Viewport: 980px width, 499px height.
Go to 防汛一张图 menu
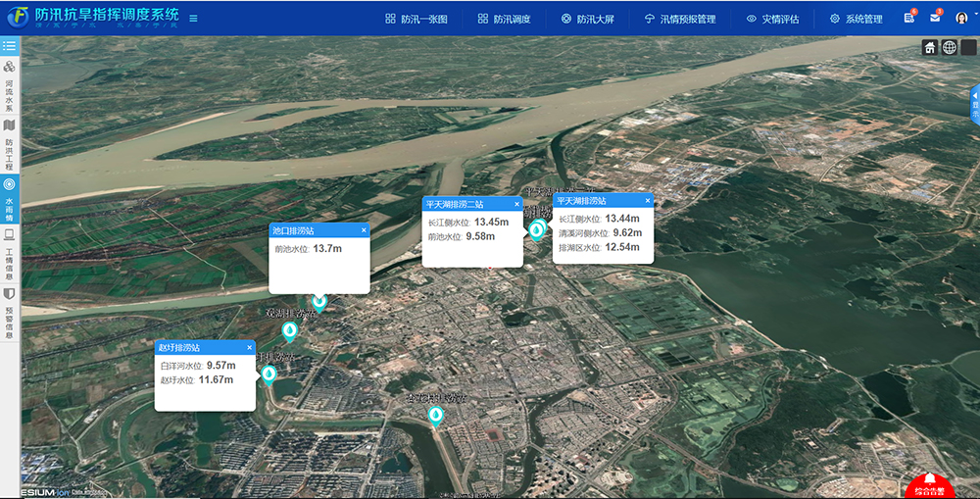tap(416, 19)
